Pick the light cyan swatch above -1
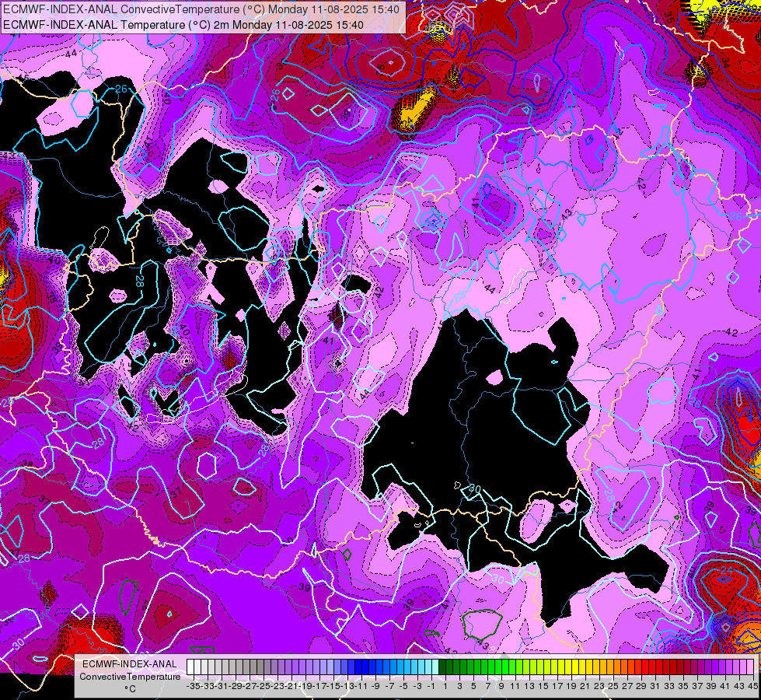Image resolution: width=761 pixels, height=700 pixels. coord(428,667)
